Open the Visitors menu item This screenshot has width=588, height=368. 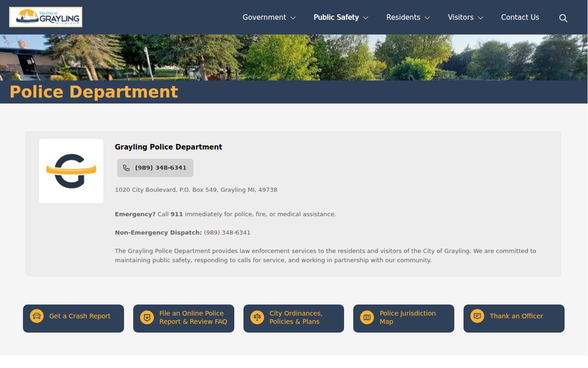click(461, 17)
